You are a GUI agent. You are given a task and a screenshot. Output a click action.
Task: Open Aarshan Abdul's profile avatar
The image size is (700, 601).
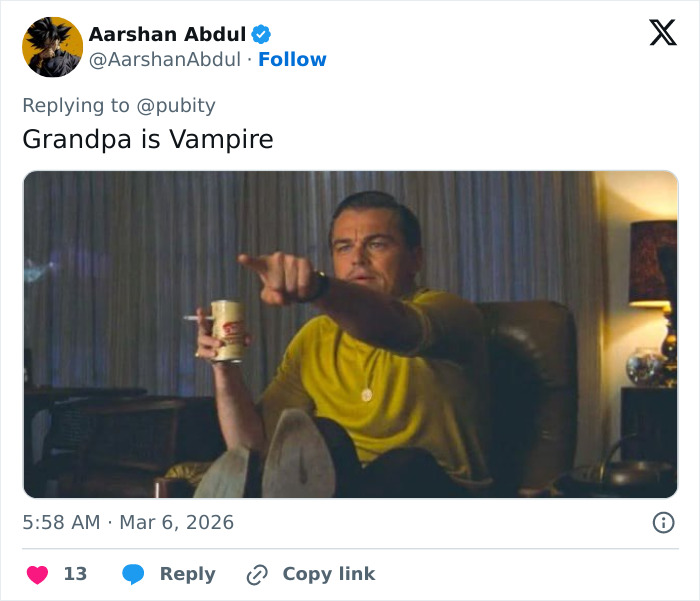coord(52,46)
